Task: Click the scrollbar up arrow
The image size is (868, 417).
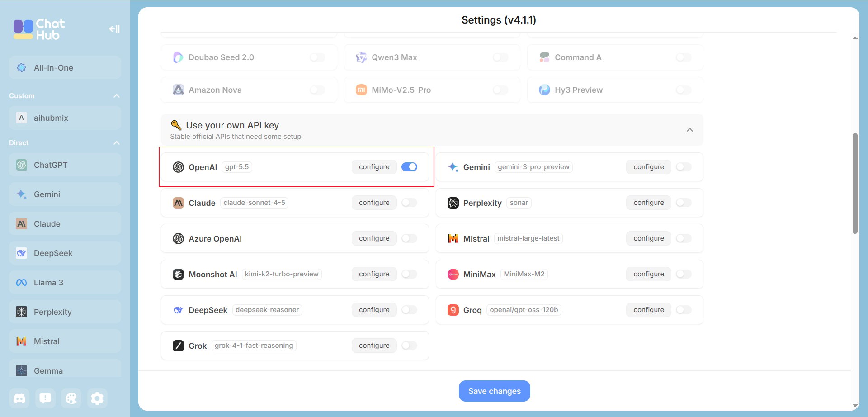Action: tap(855, 38)
